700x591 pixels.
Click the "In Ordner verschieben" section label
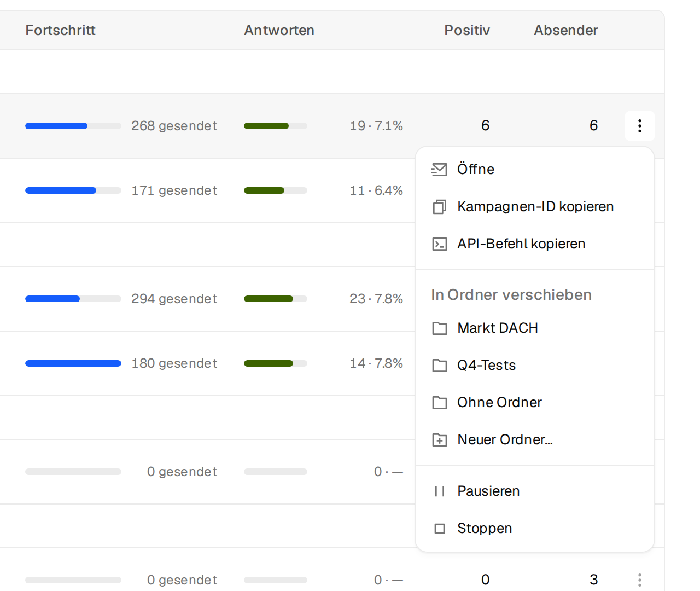[511, 295]
